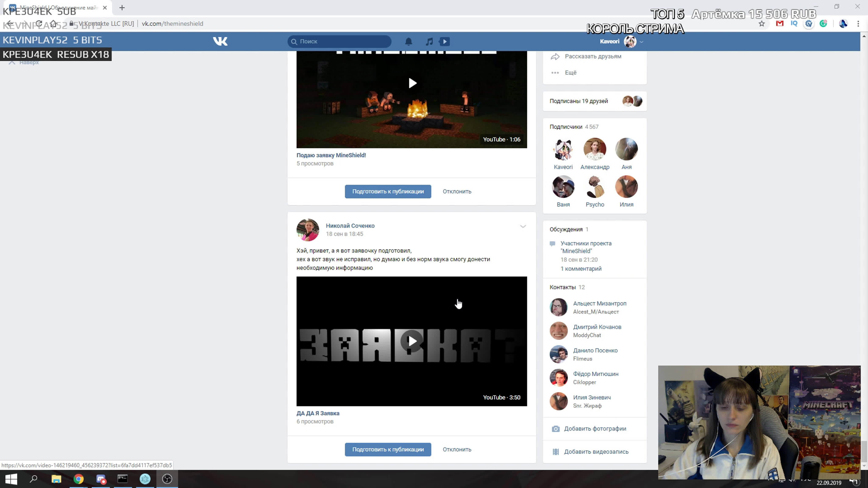Open subscriber Илия's avatar

coord(626,187)
